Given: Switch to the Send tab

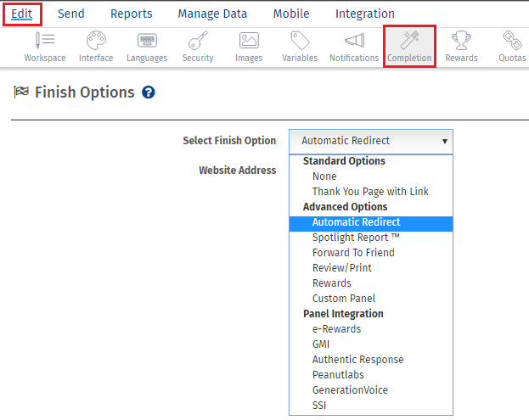Looking at the screenshot, I should tap(70, 14).
